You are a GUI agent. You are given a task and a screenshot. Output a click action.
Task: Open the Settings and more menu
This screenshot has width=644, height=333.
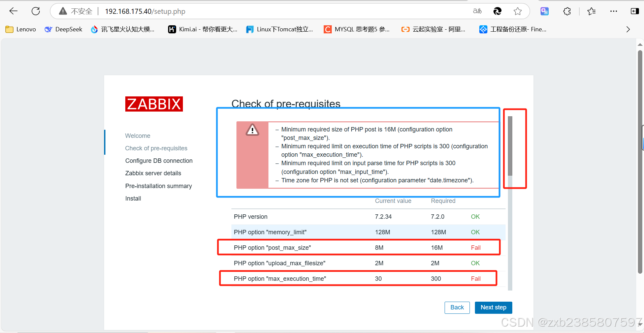tap(614, 11)
